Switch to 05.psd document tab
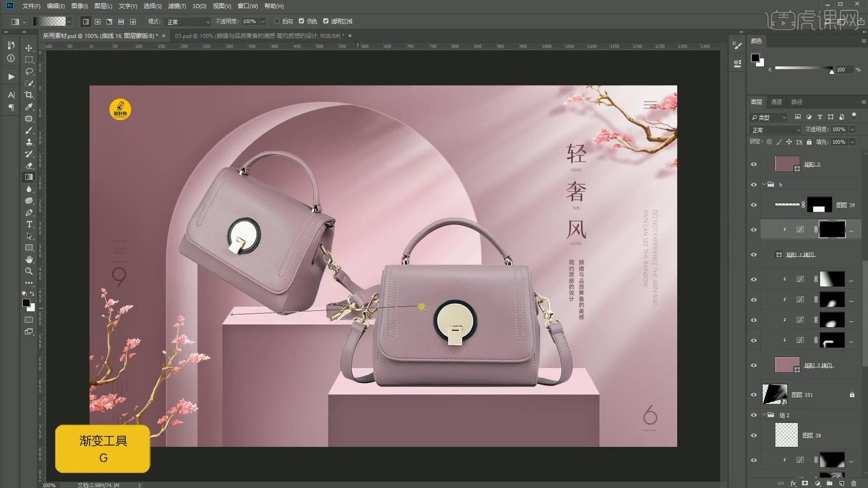The image size is (868, 488). click(259, 36)
